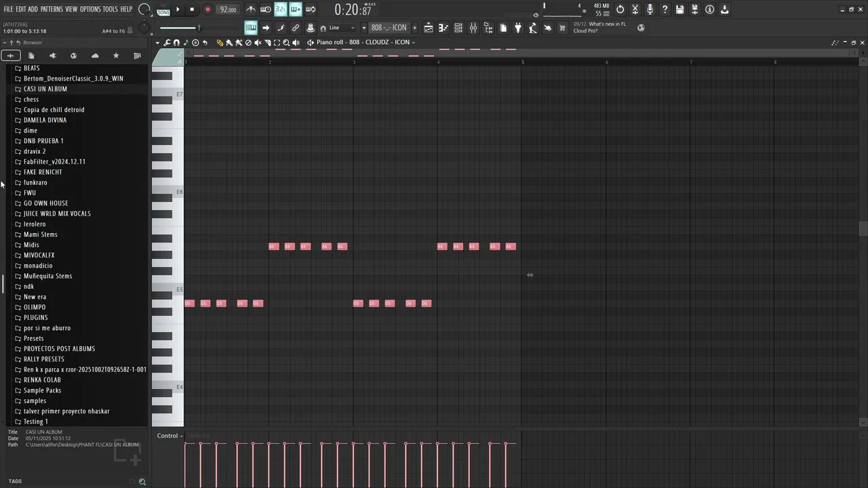Screen dimensions: 868x488
Task: Open the undo history button
Action: click(x=620, y=9)
